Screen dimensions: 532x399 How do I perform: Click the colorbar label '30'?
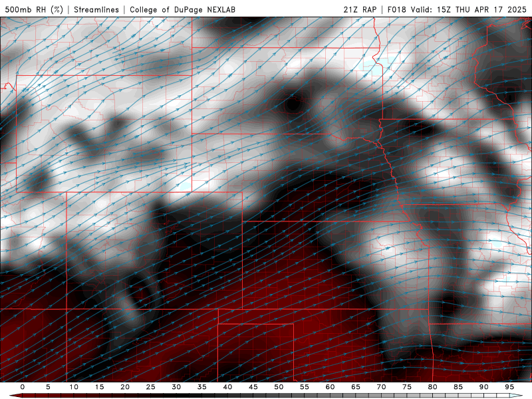(x=176, y=387)
